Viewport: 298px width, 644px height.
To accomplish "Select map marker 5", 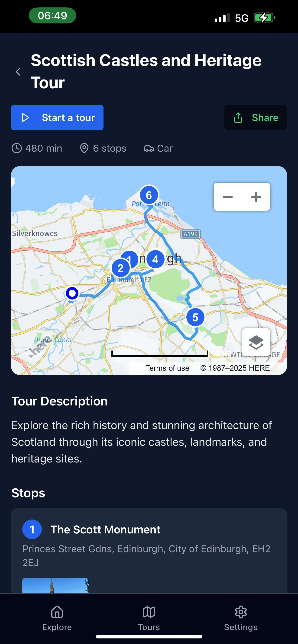I will click(195, 317).
